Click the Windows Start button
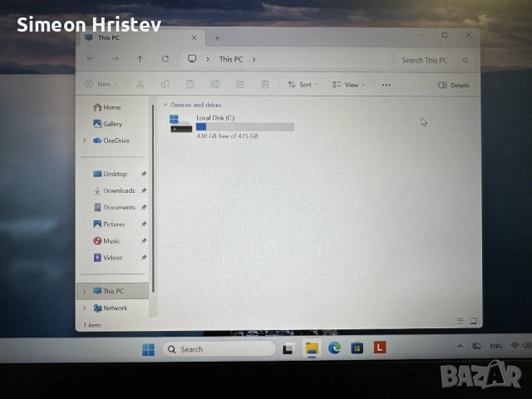This screenshot has height=399, width=532. (148, 348)
